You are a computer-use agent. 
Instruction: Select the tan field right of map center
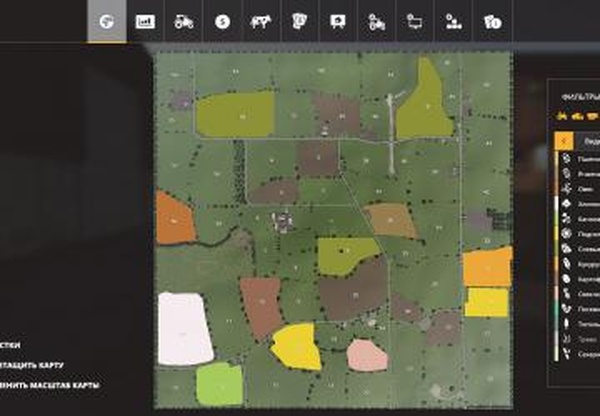pyautogui.click(x=391, y=220)
